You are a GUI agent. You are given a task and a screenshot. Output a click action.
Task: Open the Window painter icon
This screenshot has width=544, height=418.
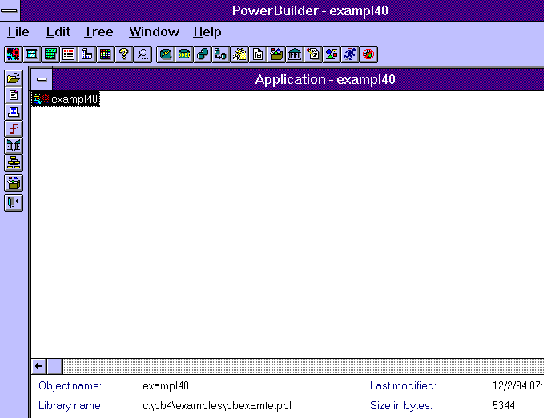[x=32, y=54]
